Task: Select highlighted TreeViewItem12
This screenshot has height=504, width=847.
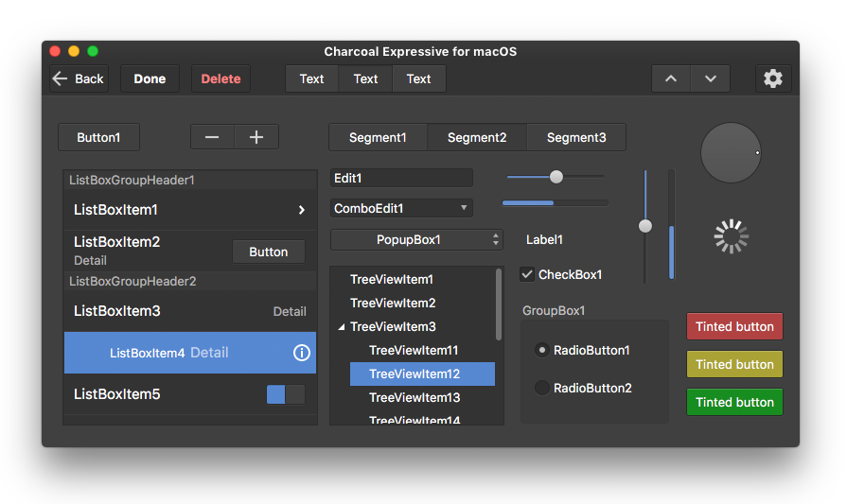Action: [x=422, y=374]
